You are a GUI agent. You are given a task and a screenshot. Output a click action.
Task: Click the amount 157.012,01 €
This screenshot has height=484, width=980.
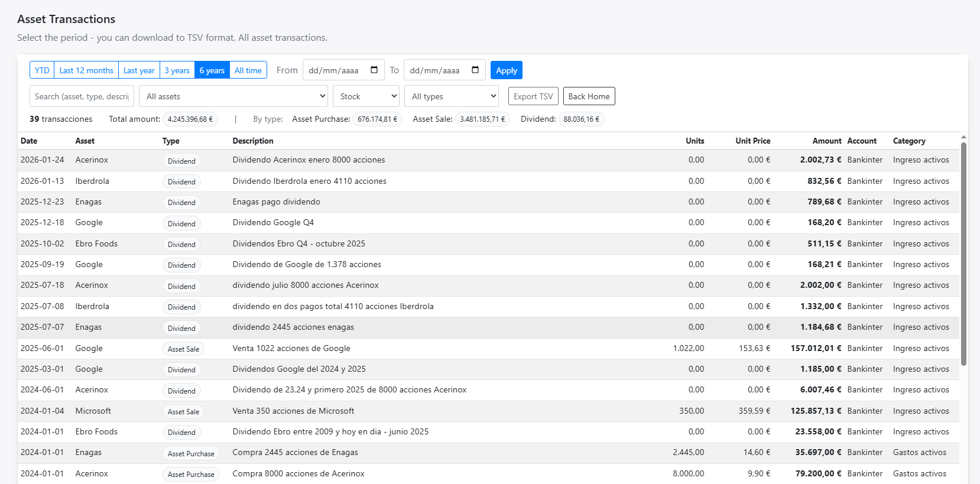coord(816,348)
